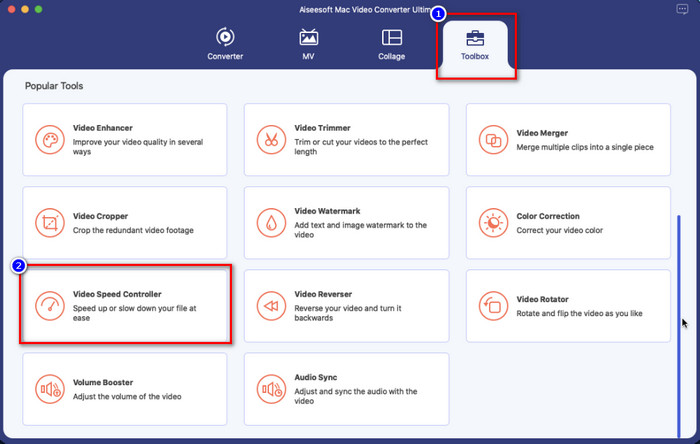Open the Video Rotator tool title

(x=542, y=299)
